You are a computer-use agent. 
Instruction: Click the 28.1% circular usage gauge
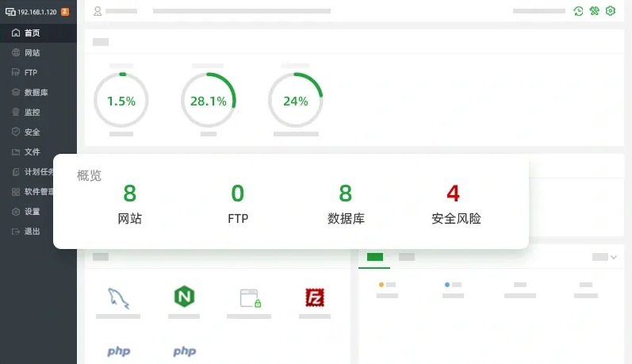click(209, 101)
